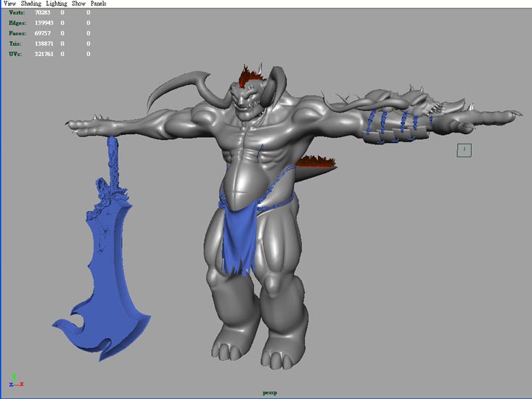Viewport: 532px width, 399px height.
Task: Open the Shading panel menu
Action: [x=31, y=4]
